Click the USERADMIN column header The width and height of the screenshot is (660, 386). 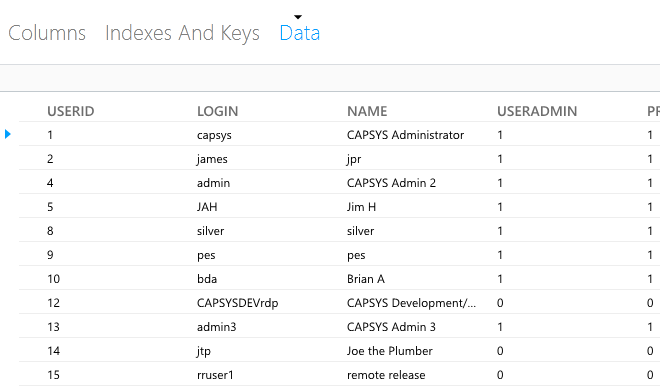pyautogui.click(x=537, y=111)
